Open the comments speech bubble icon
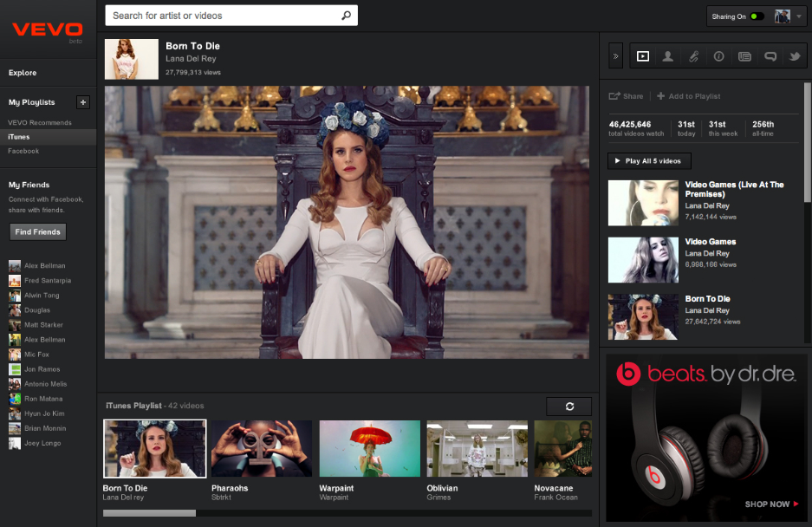This screenshot has height=527, width=812. click(x=770, y=56)
